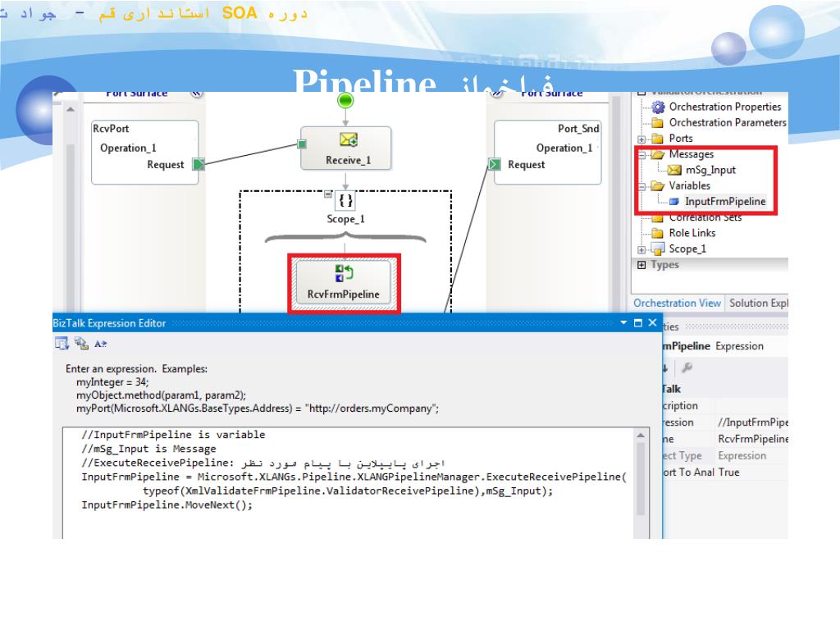Switch to Orchestration View tab
Screen dimensions: 840x630
click(x=677, y=304)
